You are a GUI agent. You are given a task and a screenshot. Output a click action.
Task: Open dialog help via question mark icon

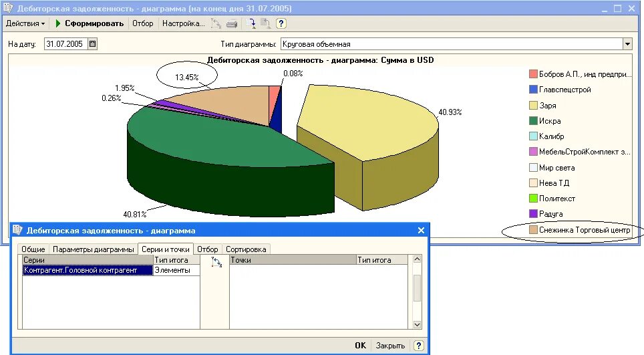pos(418,346)
